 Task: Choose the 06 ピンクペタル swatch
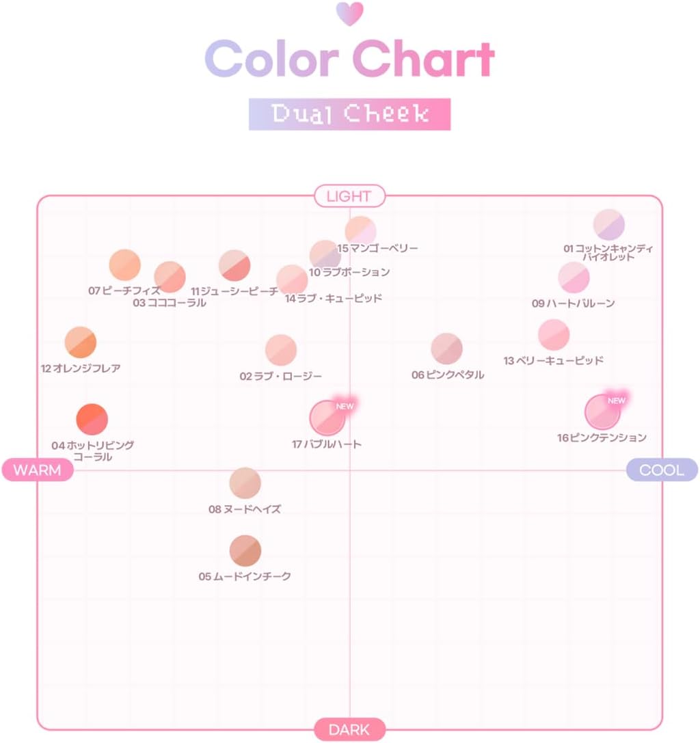pyautogui.click(x=446, y=349)
